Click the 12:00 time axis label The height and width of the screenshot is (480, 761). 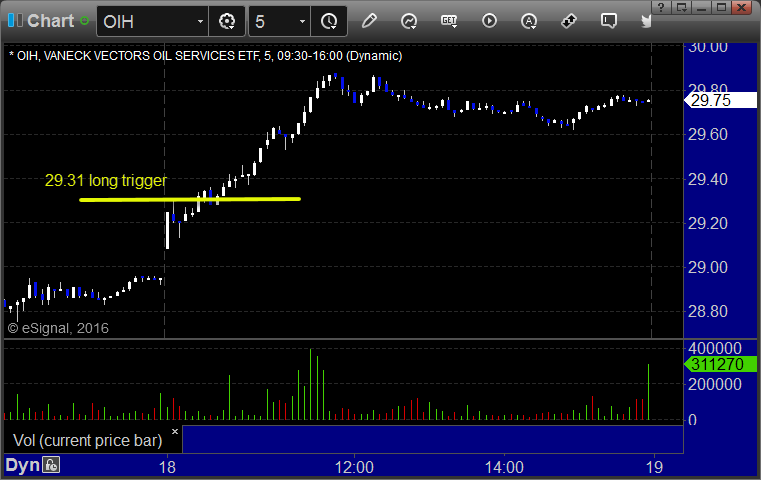click(354, 467)
